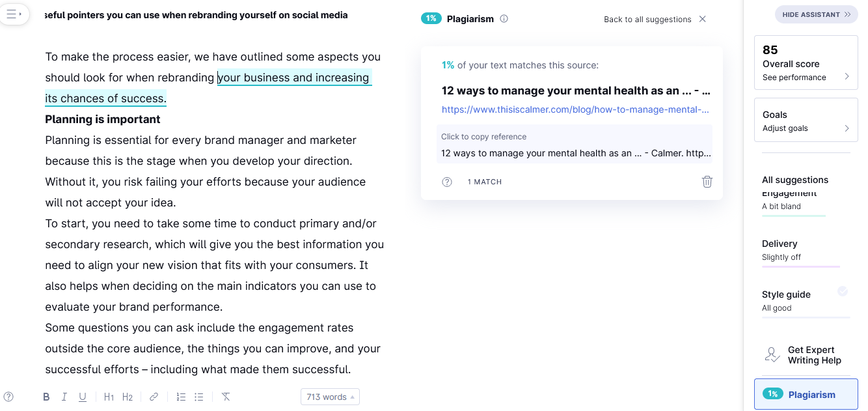Apply Heading 1 style
The width and height of the screenshot is (868, 411).
[x=109, y=397]
